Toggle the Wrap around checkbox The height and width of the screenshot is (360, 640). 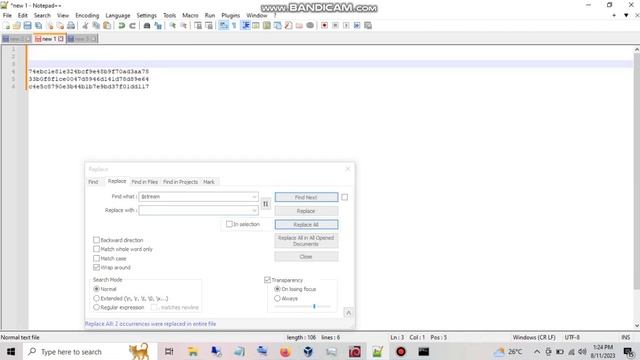(96, 267)
